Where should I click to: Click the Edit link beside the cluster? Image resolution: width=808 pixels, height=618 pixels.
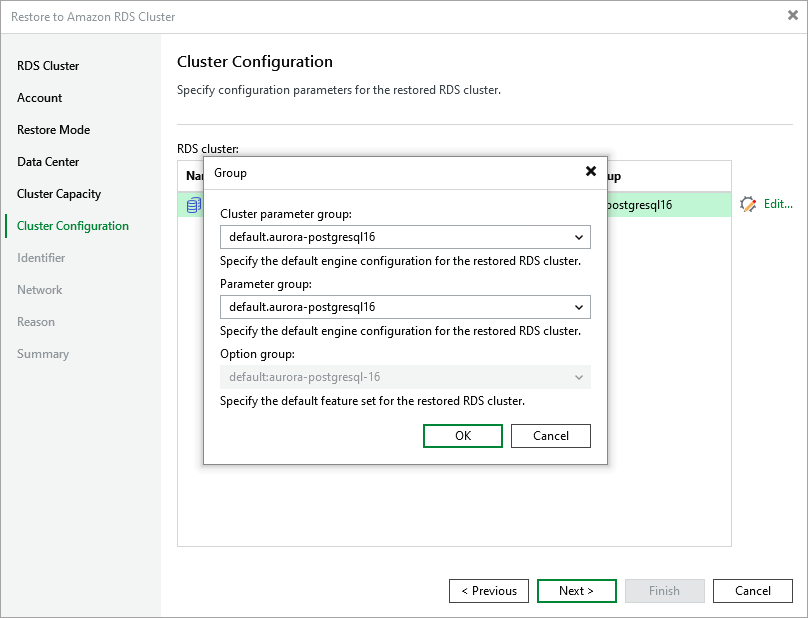(777, 204)
